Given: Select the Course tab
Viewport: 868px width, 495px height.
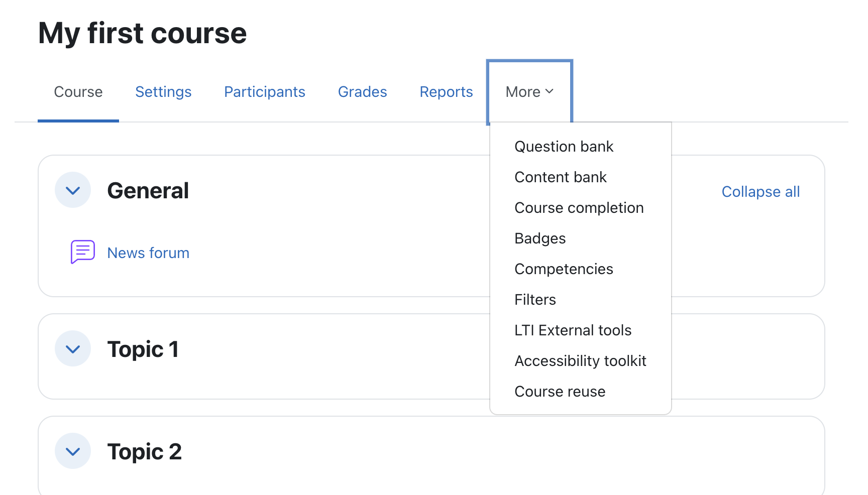Looking at the screenshot, I should pyautogui.click(x=78, y=92).
